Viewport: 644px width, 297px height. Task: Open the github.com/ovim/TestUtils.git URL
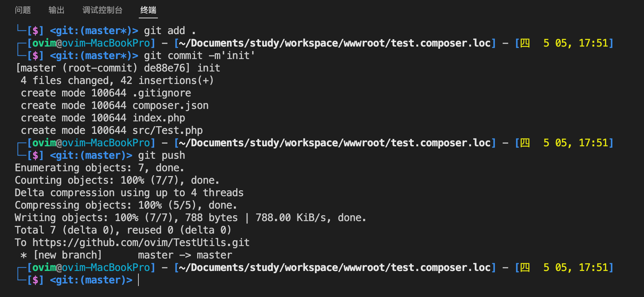(x=141, y=243)
